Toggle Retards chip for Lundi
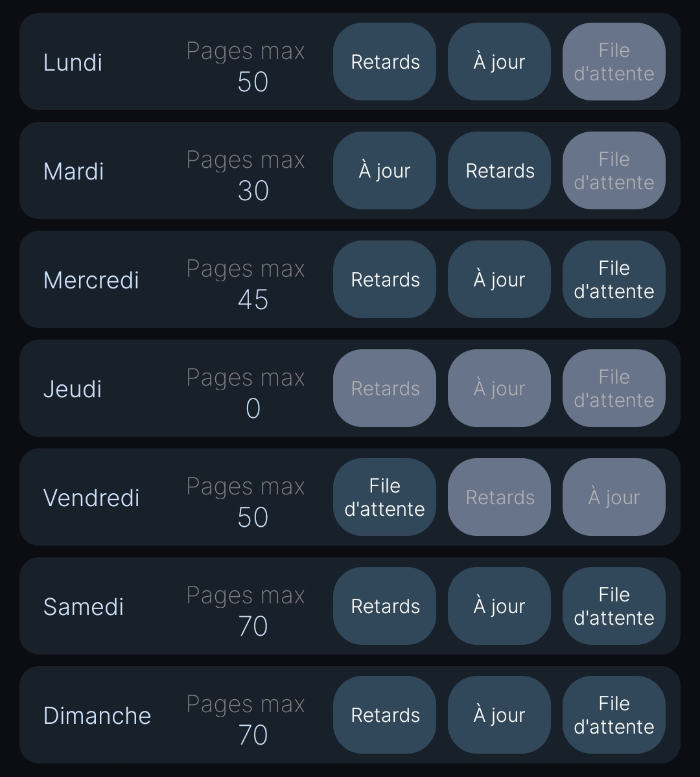The image size is (700, 777). point(385,62)
